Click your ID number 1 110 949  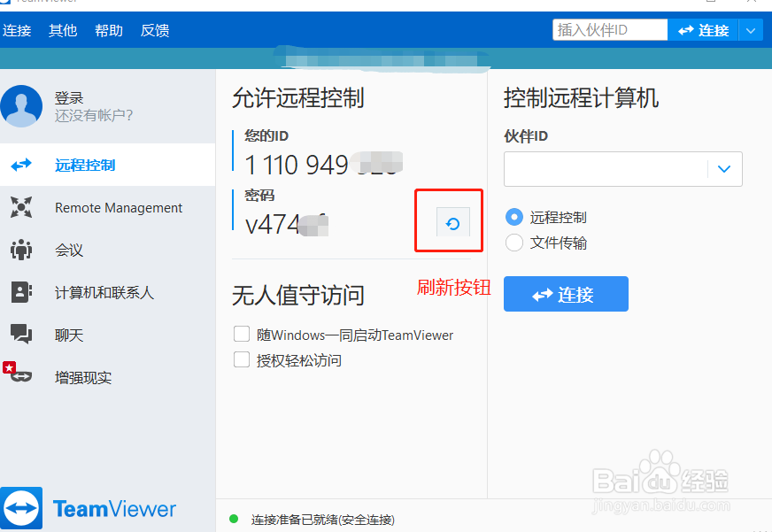297,165
